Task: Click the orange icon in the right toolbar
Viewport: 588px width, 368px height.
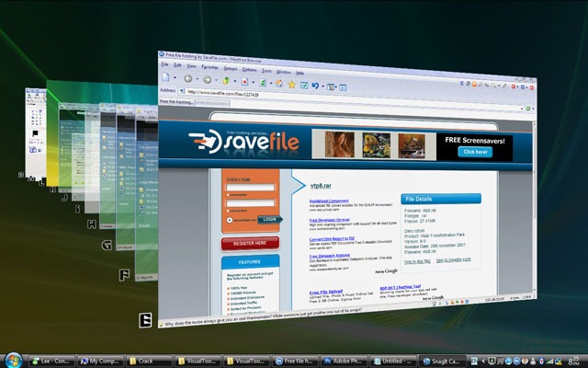Action: (474, 84)
